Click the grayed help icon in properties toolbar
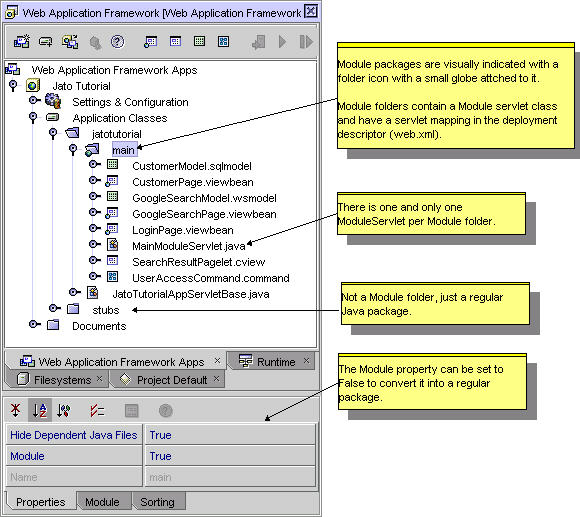 tap(165, 410)
